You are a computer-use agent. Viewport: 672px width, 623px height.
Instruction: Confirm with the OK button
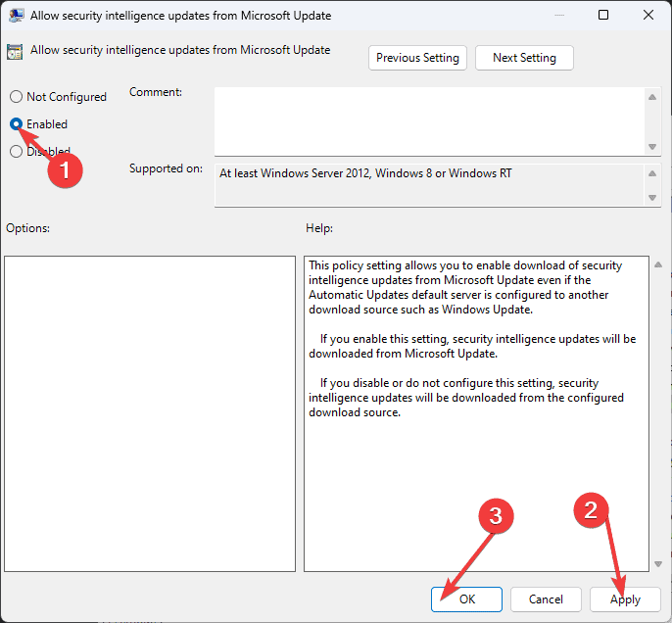pyautogui.click(x=466, y=599)
